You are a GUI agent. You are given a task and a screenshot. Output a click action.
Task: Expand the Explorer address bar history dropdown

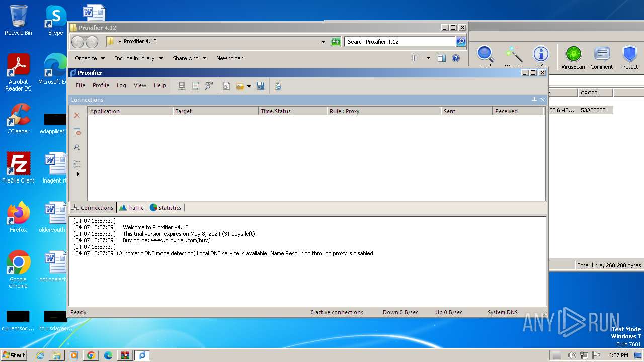323,42
